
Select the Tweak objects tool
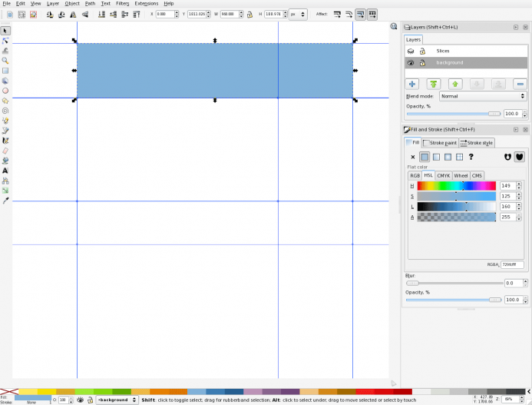pyautogui.click(x=5, y=51)
